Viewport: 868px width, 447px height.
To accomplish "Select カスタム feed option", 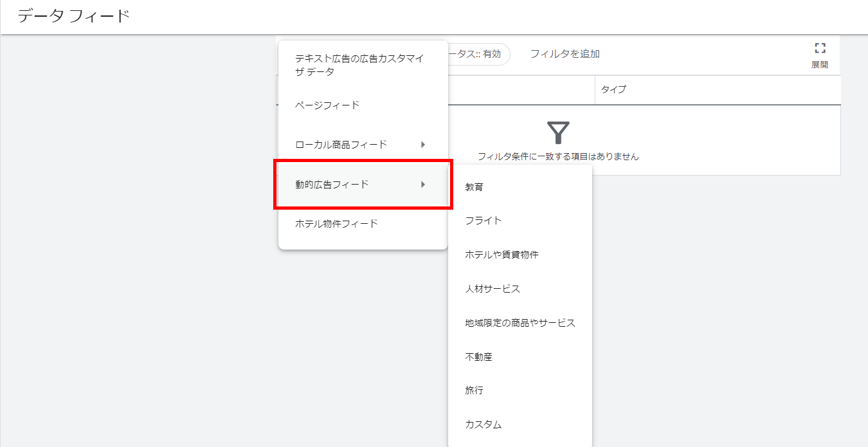I will click(x=484, y=424).
